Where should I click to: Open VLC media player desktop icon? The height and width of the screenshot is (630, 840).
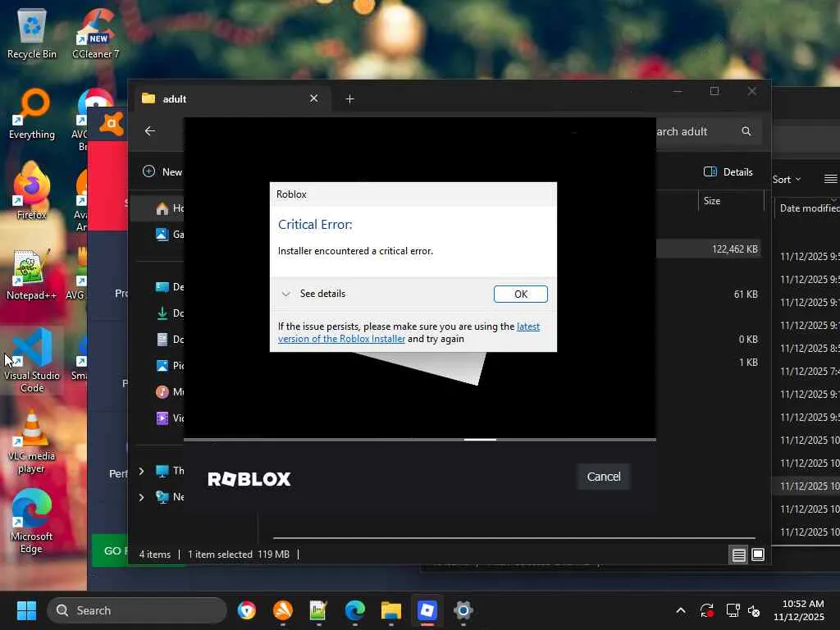click(x=32, y=442)
